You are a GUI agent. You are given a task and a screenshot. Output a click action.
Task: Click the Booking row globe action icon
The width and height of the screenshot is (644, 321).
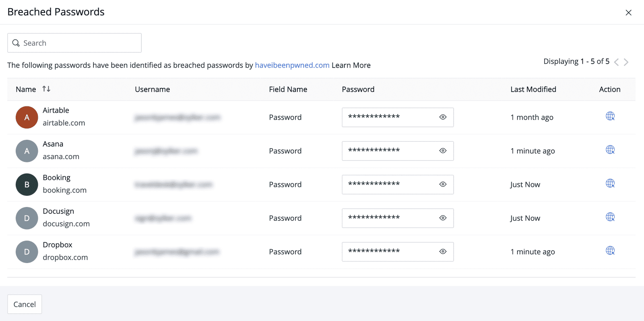610,184
